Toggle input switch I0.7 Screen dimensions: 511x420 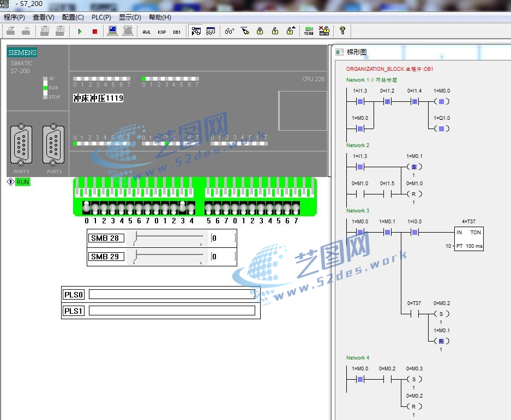coord(148,209)
